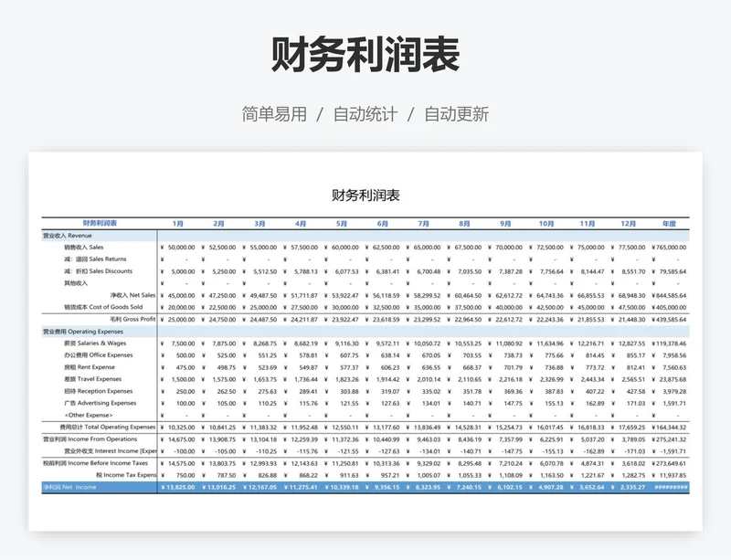Click the 广告 Advertising Expenses label
Viewport: 731px width, 560px height.
tap(101, 404)
